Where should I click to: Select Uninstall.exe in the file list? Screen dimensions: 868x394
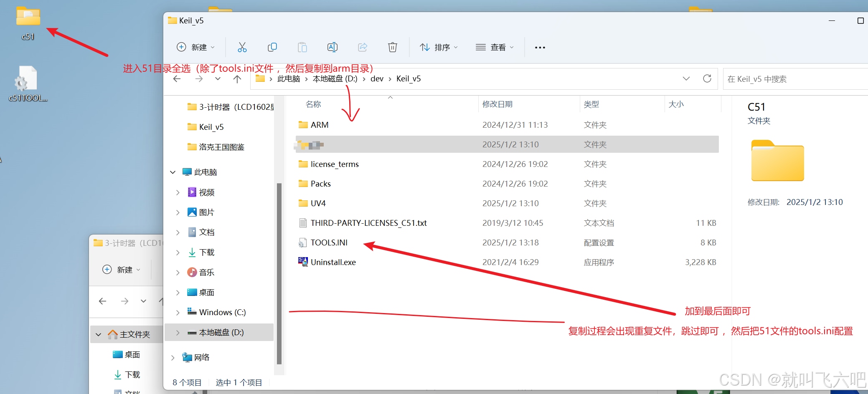point(507,262)
